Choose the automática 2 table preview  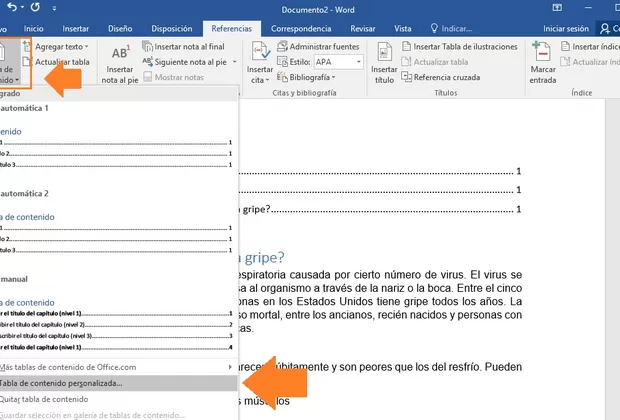117,221
